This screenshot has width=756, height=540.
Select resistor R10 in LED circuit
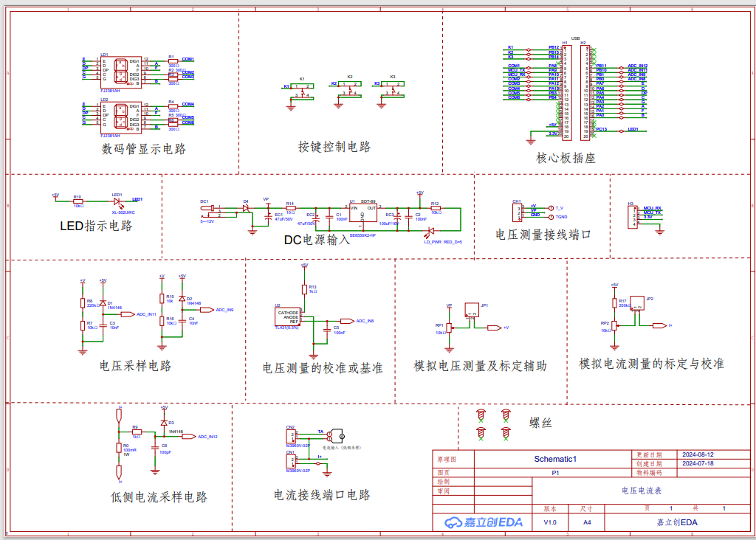(78, 201)
